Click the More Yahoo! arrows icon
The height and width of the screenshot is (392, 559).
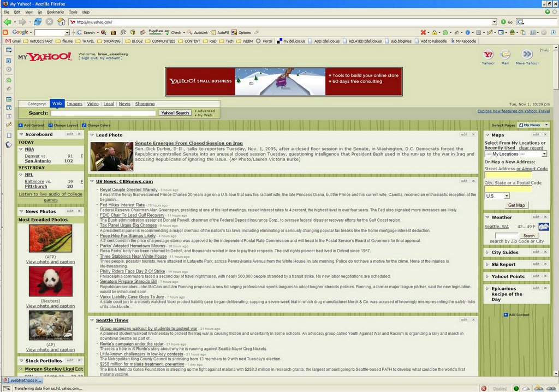(x=527, y=54)
